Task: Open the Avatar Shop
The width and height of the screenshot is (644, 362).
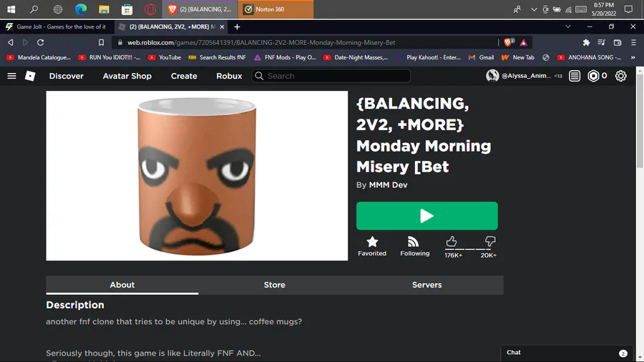Action: [127, 76]
